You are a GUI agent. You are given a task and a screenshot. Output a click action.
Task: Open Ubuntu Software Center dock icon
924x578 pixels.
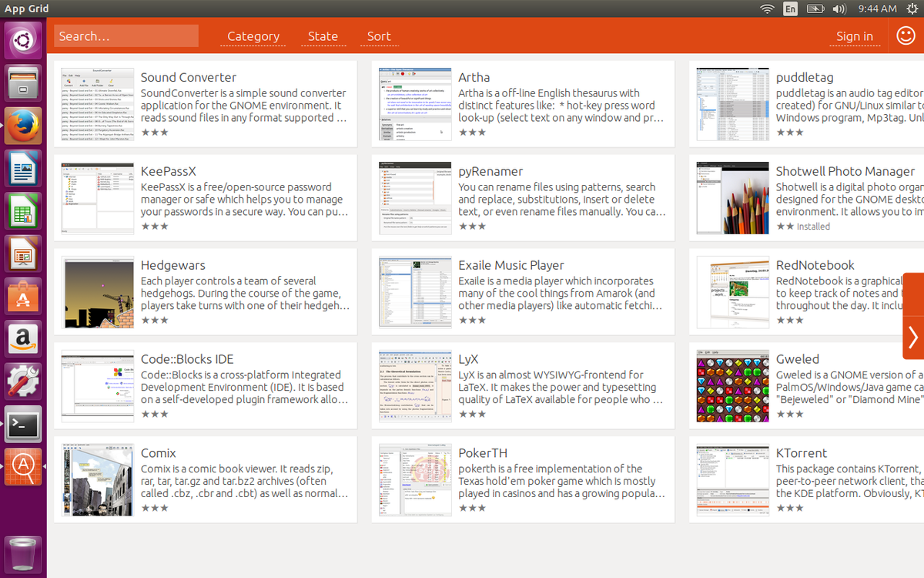23,295
